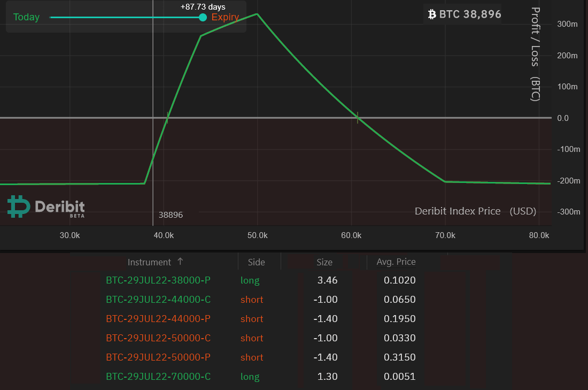Sort the table by the Avg. Price column
Screen dimensions: 588x390
pos(396,262)
